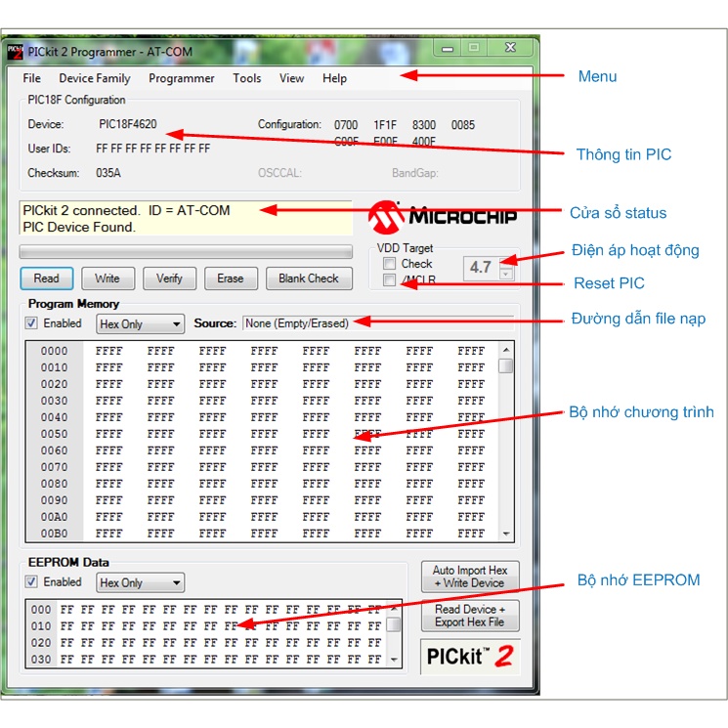728x728 pixels.
Task: Uncheck Program Memory Enabled checkbox
Action: tap(32, 323)
